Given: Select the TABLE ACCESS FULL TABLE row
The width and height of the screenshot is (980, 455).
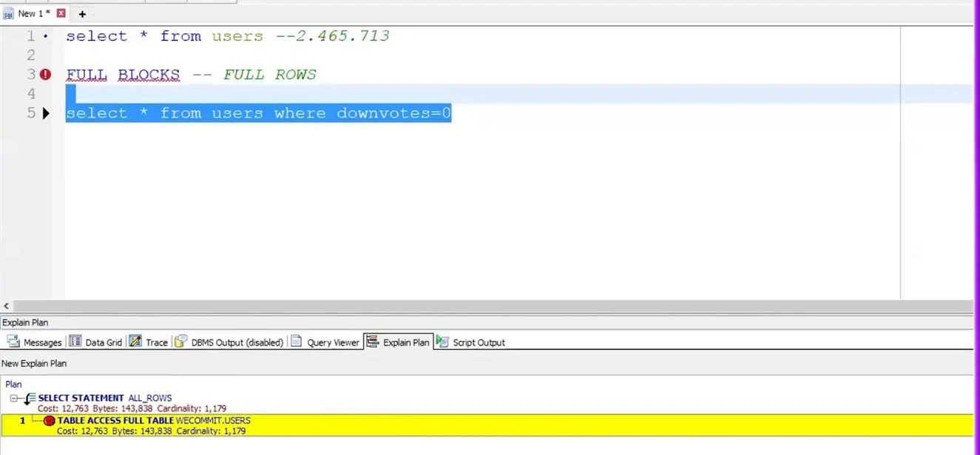Looking at the screenshot, I should [488, 425].
